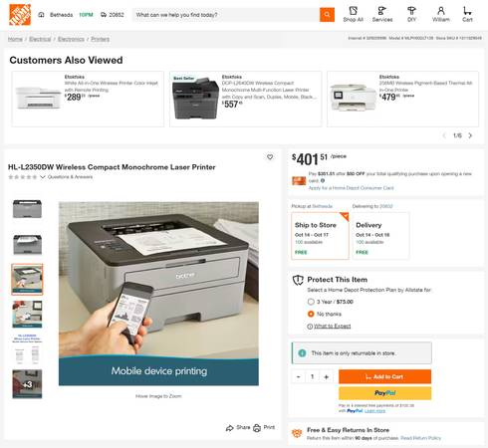Open the +3 more images thumbnail
488x448 pixels.
pyautogui.click(x=27, y=384)
